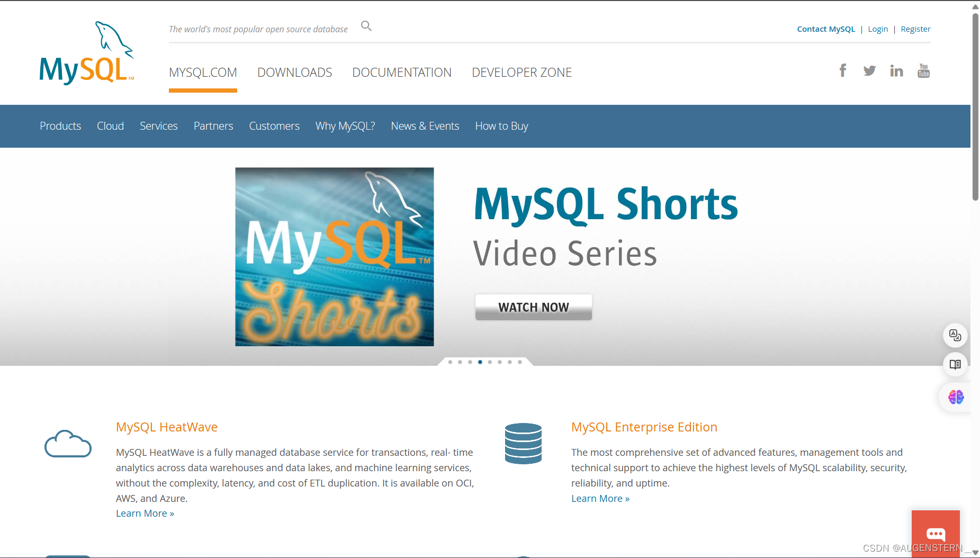Click the MySQL dolphin logo
Image resolution: width=980 pixels, height=558 pixels.
[x=87, y=53]
